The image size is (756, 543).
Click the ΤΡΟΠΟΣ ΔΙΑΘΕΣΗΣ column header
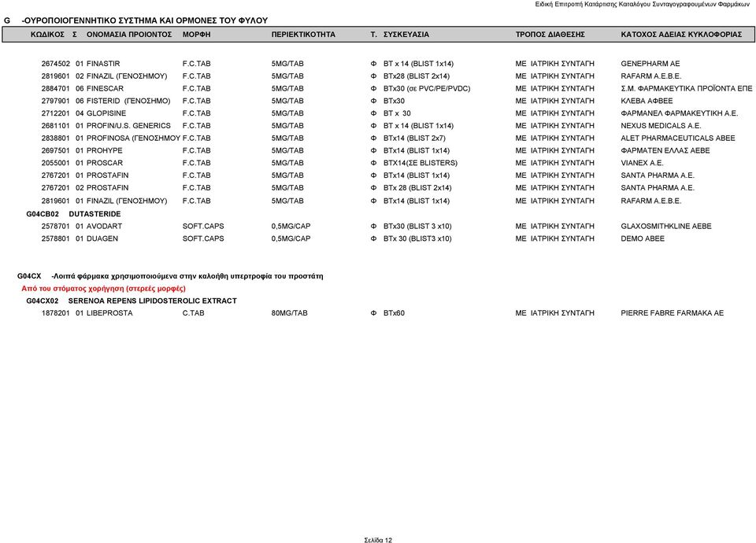tap(550, 35)
